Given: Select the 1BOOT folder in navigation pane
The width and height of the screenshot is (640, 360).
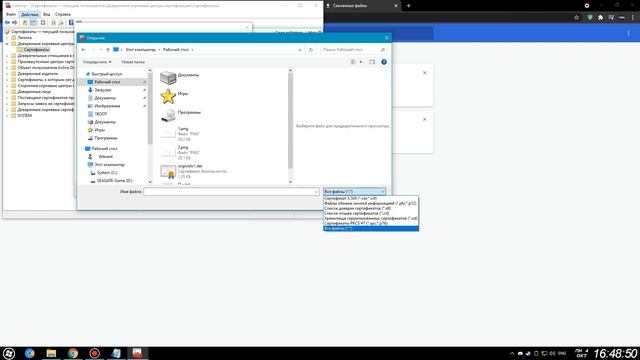Looking at the screenshot, I should tap(100, 114).
